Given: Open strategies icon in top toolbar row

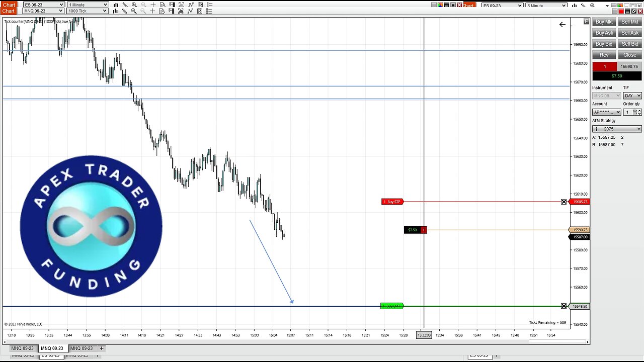Looking at the screenshot, I should coord(200,5).
